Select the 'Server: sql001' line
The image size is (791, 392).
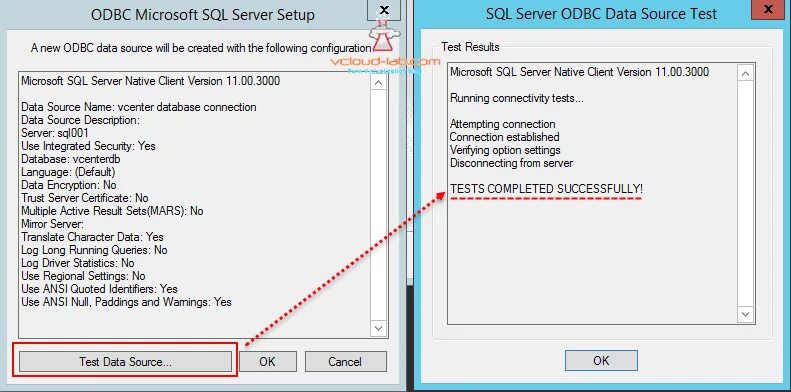coord(55,133)
